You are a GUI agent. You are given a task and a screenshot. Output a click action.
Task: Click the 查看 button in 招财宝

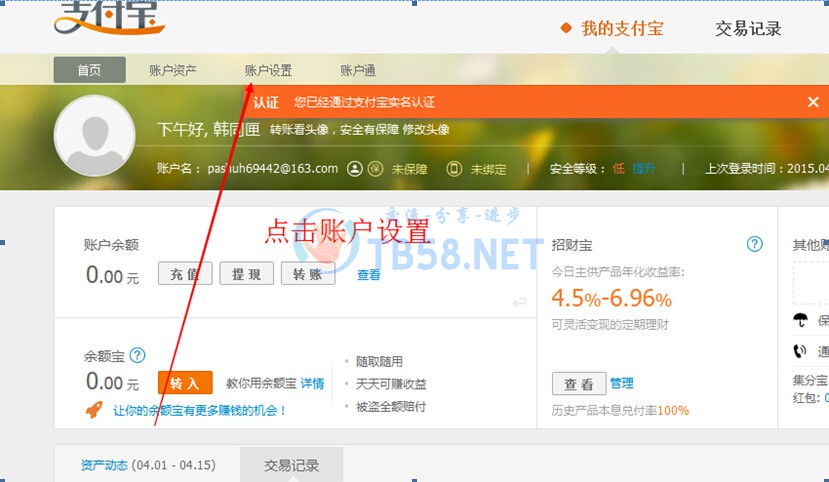(x=579, y=384)
